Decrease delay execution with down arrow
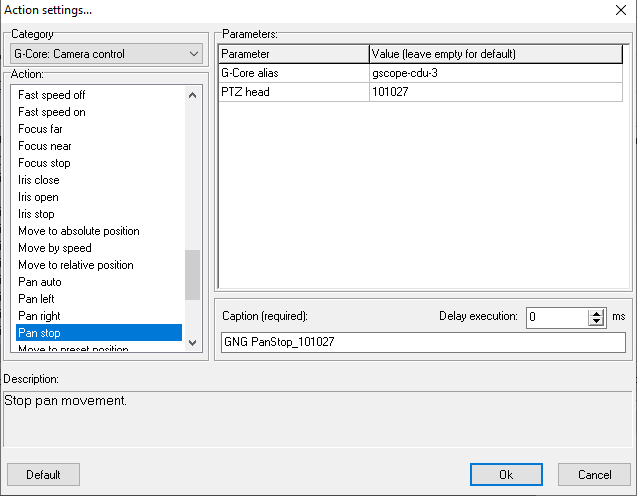The image size is (637, 496). [x=597, y=321]
